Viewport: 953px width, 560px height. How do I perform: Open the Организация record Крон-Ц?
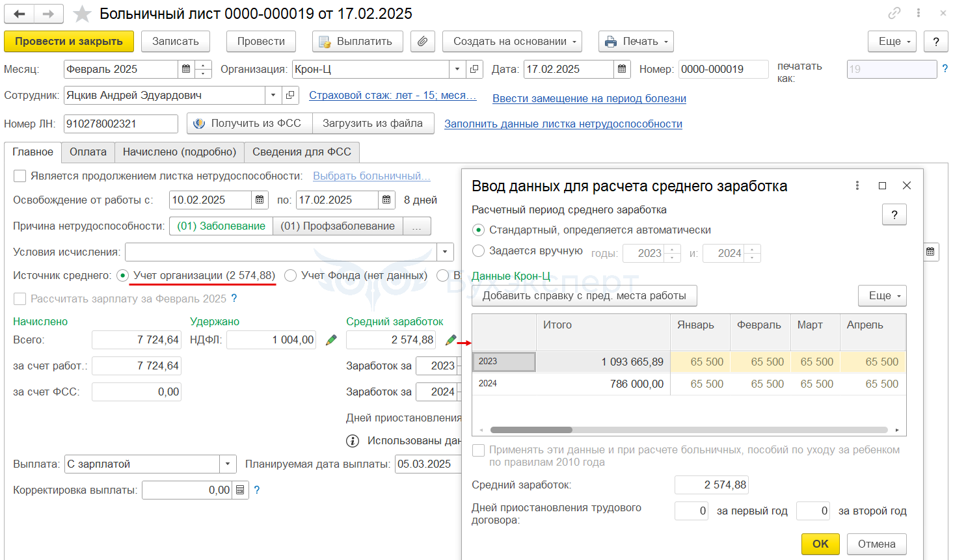[474, 70]
